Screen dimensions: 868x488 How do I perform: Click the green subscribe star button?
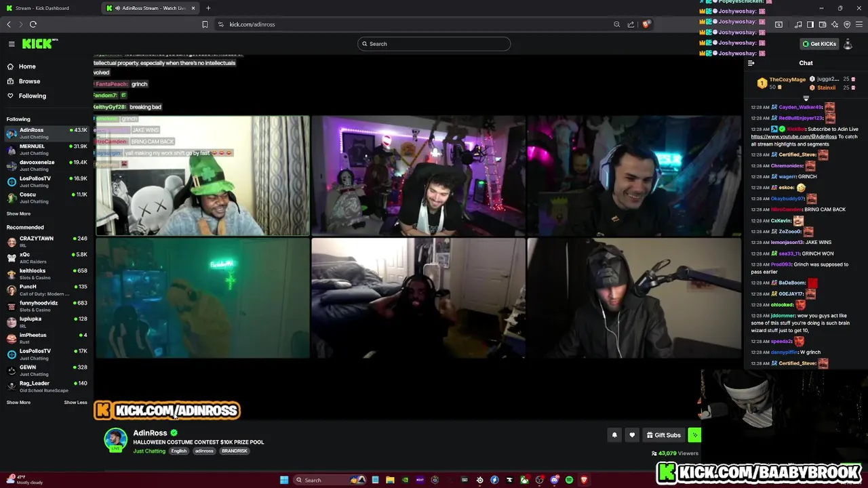694,435
